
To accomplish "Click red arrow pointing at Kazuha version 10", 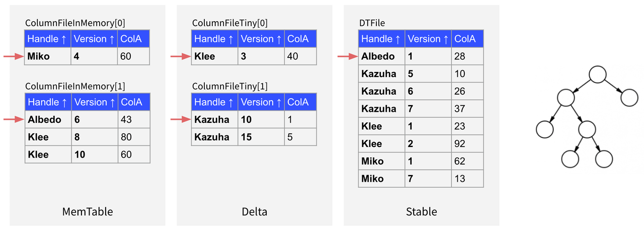I will tap(181, 119).
